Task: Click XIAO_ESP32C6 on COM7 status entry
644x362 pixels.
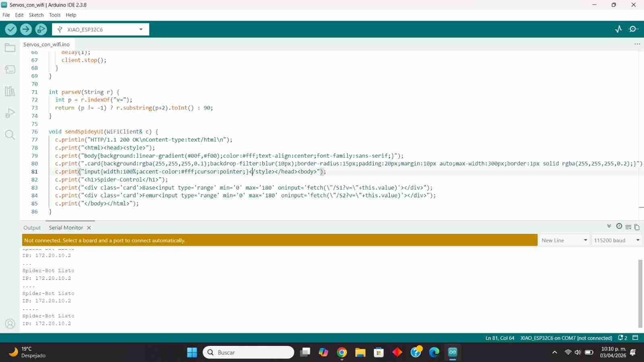Action: [566, 338]
